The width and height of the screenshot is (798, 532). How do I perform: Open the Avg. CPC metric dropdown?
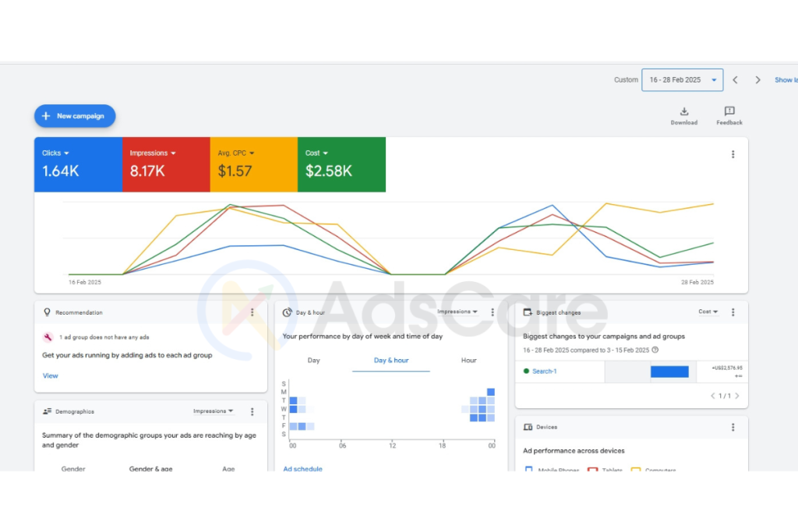(x=236, y=153)
